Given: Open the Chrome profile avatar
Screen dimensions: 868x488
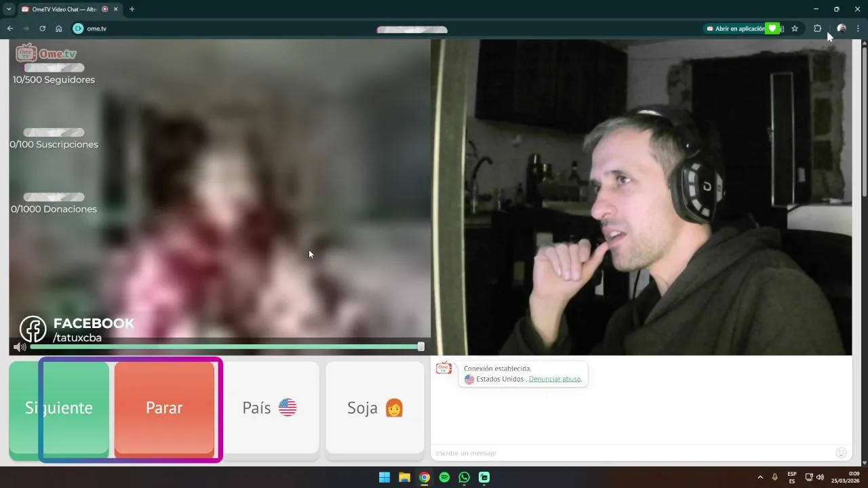Looking at the screenshot, I should click(842, 28).
